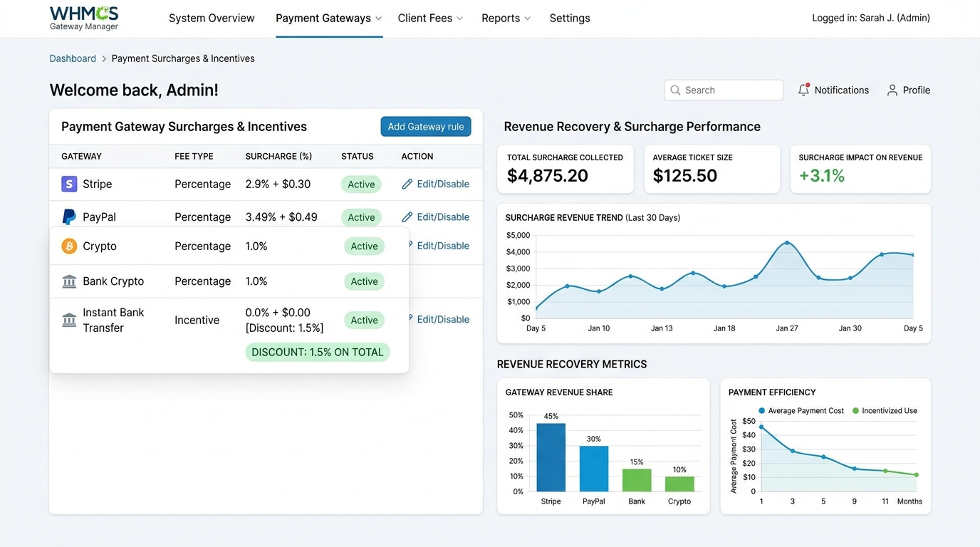Click the pencil edit icon in the Stripe row
The height and width of the screenshot is (547, 980).
click(x=407, y=184)
